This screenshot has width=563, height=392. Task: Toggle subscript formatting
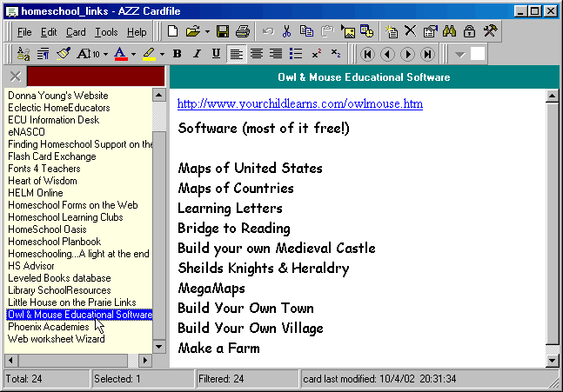(336, 54)
